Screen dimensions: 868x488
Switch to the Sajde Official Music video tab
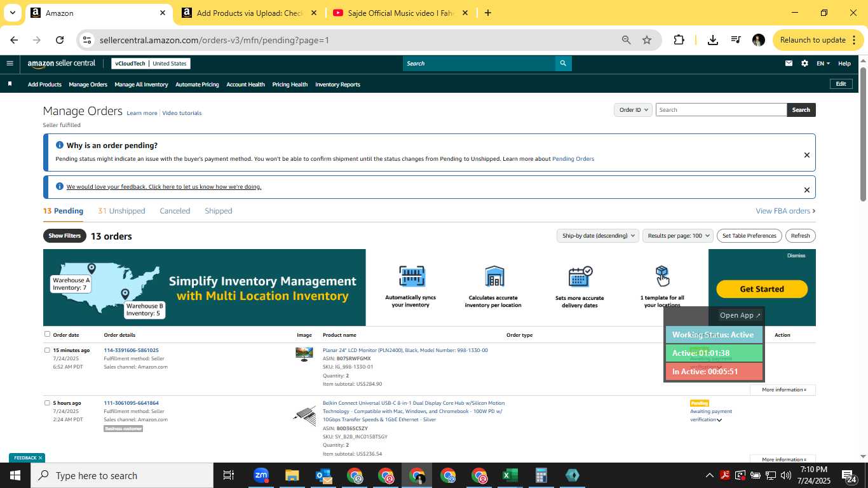click(x=400, y=13)
